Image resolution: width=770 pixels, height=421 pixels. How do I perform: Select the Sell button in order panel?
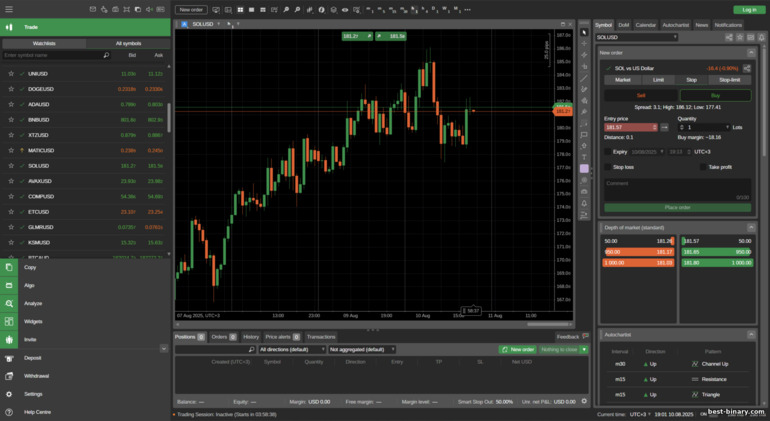point(640,95)
